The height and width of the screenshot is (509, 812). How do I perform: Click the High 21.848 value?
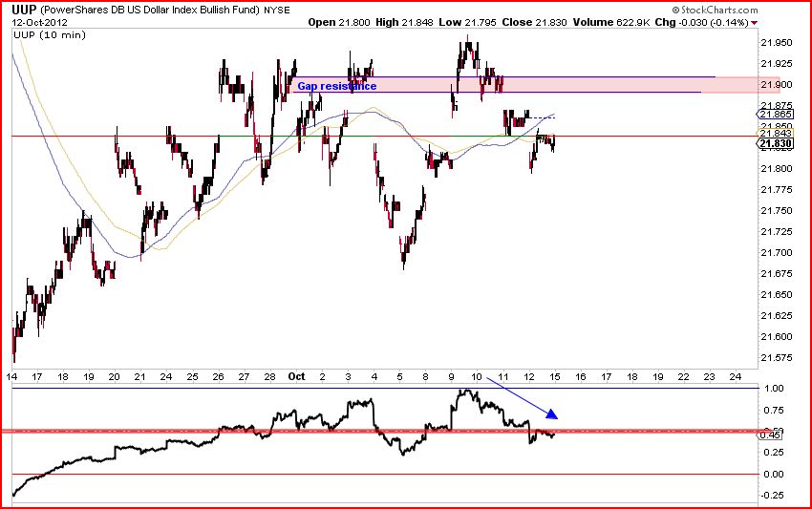pyautogui.click(x=404, y=22)
